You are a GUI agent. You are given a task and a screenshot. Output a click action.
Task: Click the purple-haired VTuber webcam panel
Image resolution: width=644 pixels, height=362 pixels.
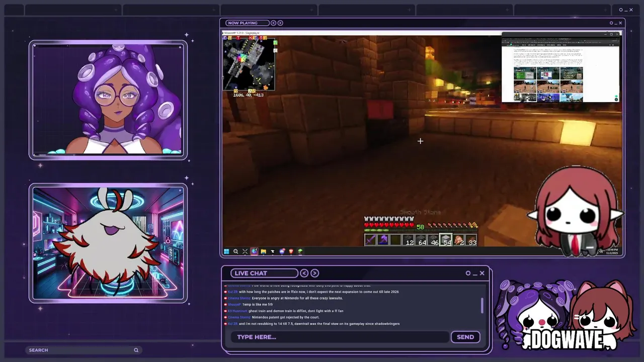pos(108,100)
